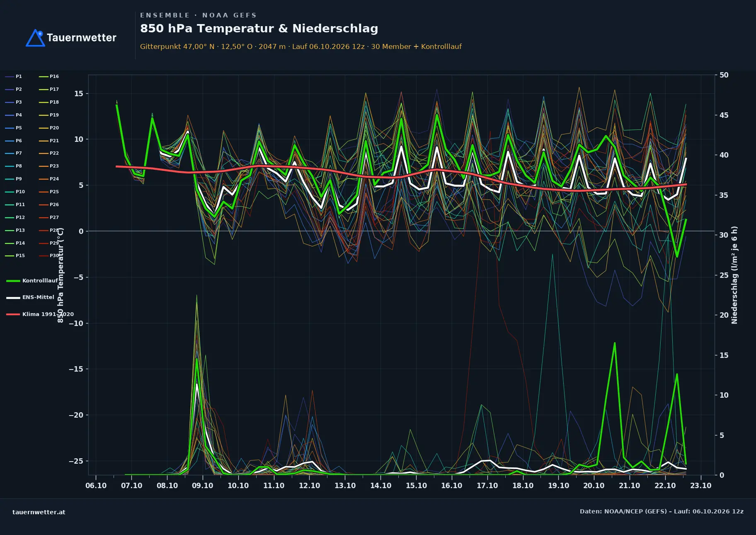Screen dimensions: 756x535
Task: Open the tauernwetter.at footer link
Action: 39,512
